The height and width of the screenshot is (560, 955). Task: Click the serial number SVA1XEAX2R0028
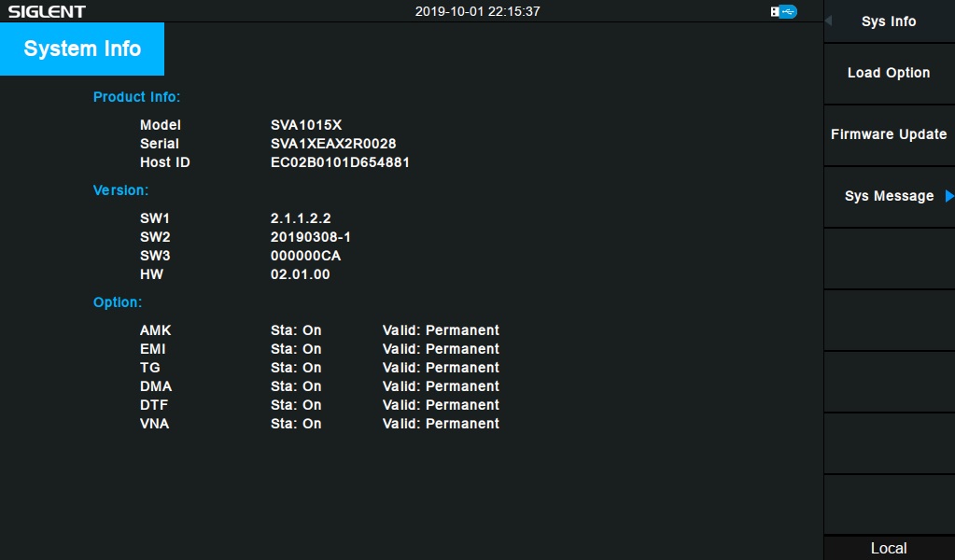coord(333,144)
